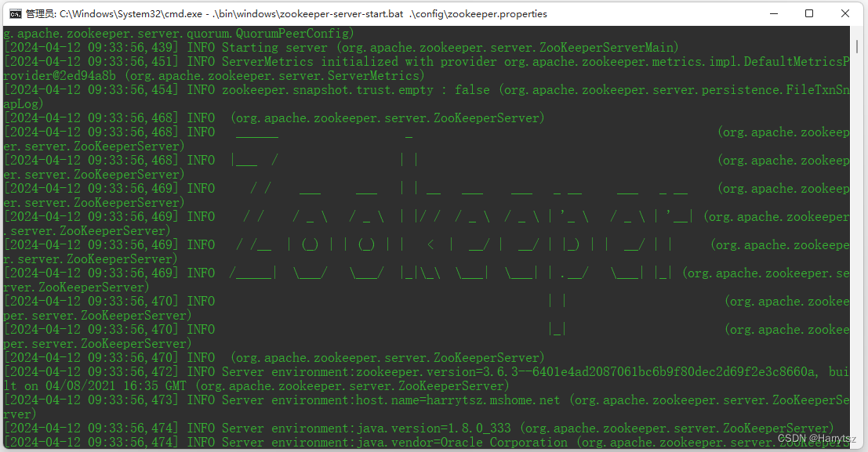Minimize the command prompt window
Viewport: 868px width, 452px height.
click(x=773, y=13)
